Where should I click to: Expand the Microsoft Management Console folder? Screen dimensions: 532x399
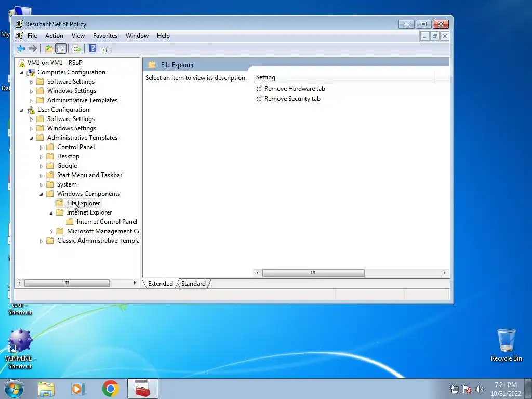pyautogui.click(x=51, y=231)
